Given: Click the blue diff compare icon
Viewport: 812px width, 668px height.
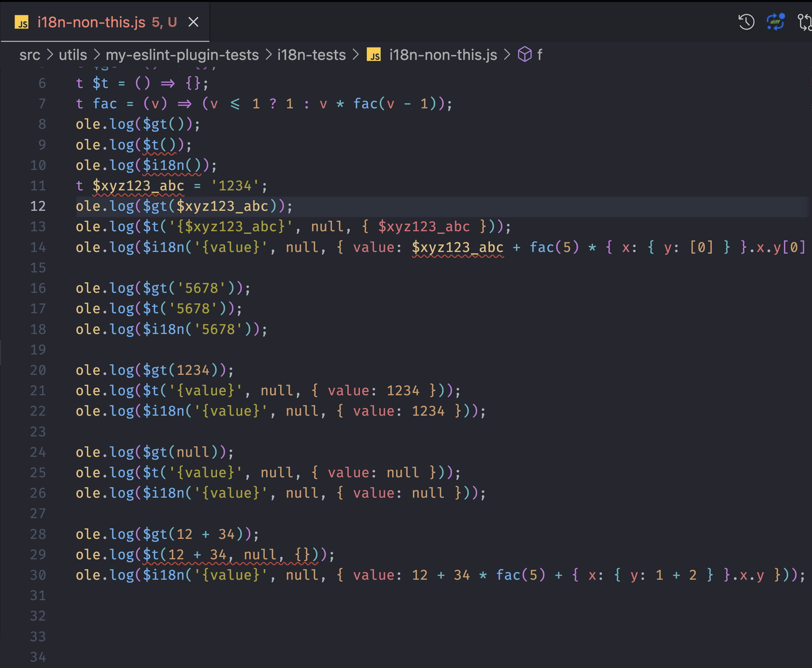Looking at the screenshot, I should click(x=775, y=22).
